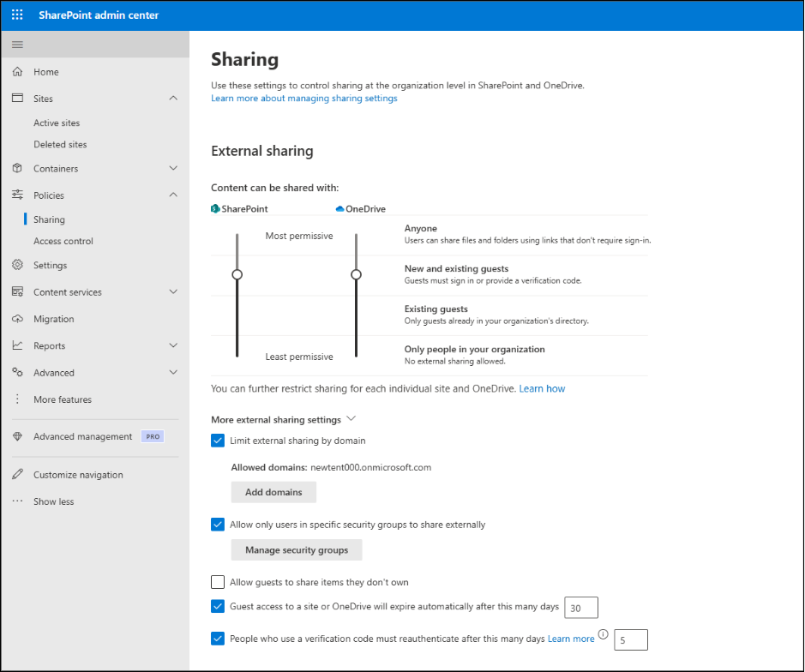Click the guest access expiration days field
The width and height of the screenshot is (805, 672).
[581, 608]
